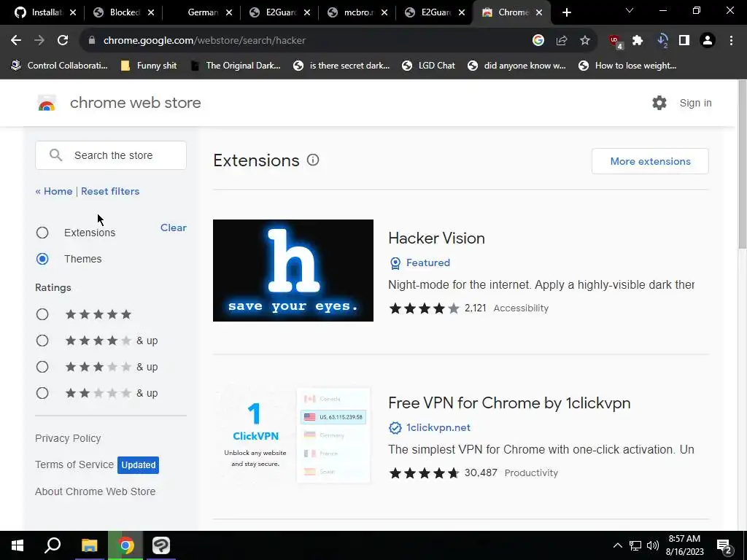Toggle the browser side panel icon

click(684, 41)
